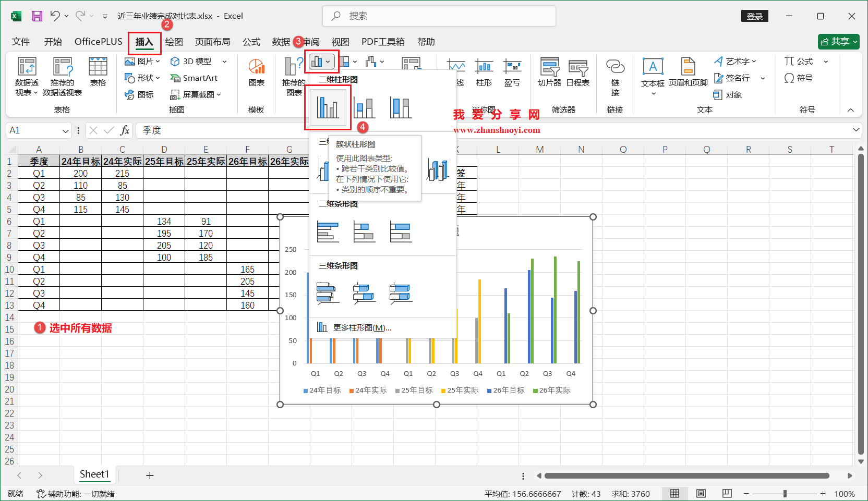
Task: Choose the stacked column chart option
Action: point(364,107)
